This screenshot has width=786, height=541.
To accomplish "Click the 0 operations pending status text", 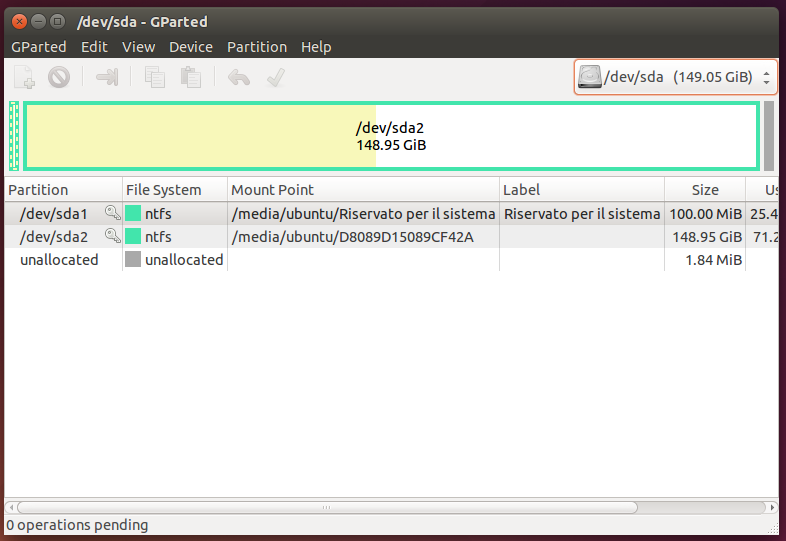I will click(77, 525).
